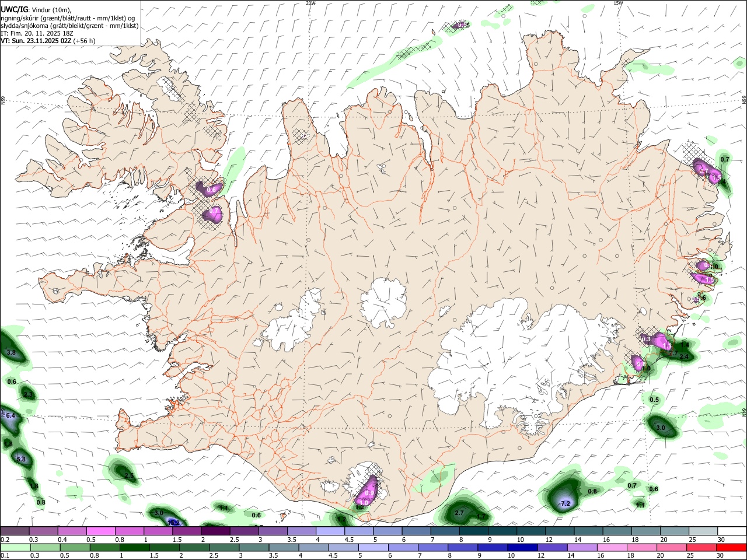Click the pink snow patch on Mýrdalsjökull

pyautogui.click(x=367, y=491)
